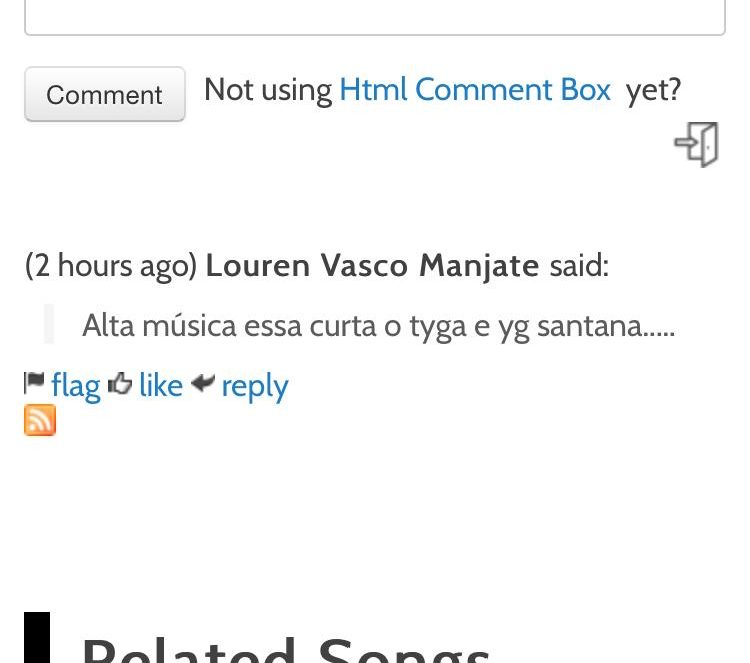
Task: Click the thumbs-up like icon
Action: [x=120, y=383]
